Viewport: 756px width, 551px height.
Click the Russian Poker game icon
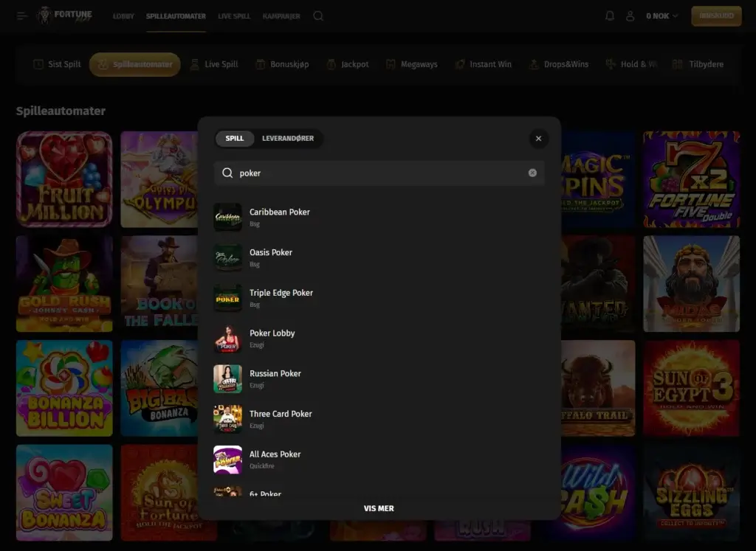coord(227,379)
